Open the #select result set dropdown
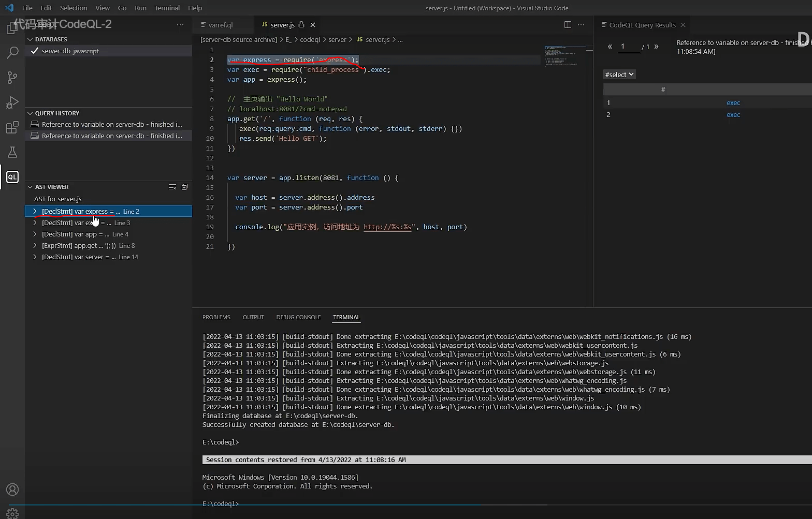Screen dimensions: 812x519 tap(619, 75)
